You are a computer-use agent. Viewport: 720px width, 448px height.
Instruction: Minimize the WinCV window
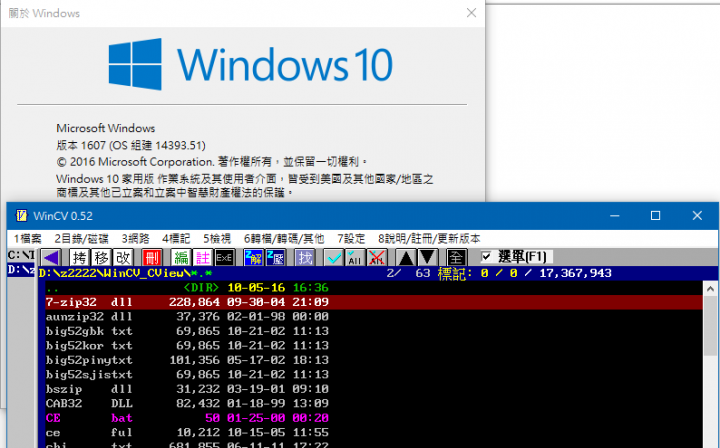(x=614, y=216)
